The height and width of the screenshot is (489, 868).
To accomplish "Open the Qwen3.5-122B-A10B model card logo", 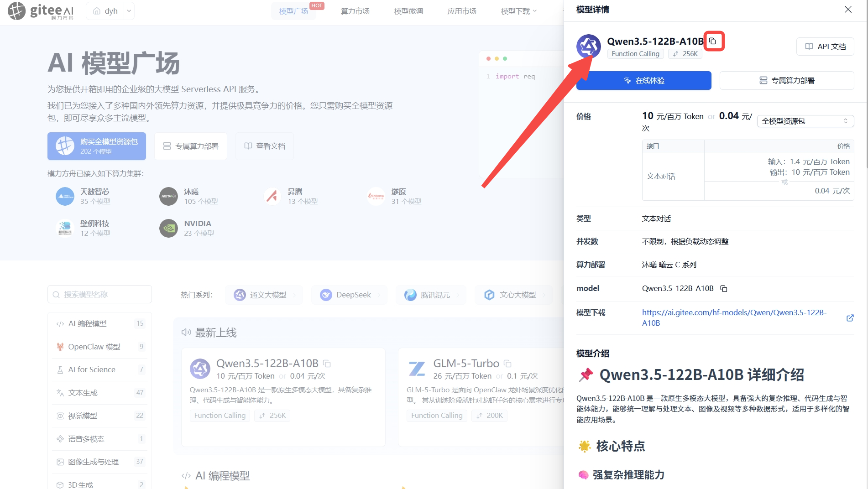I will click(x=200, y=369).
